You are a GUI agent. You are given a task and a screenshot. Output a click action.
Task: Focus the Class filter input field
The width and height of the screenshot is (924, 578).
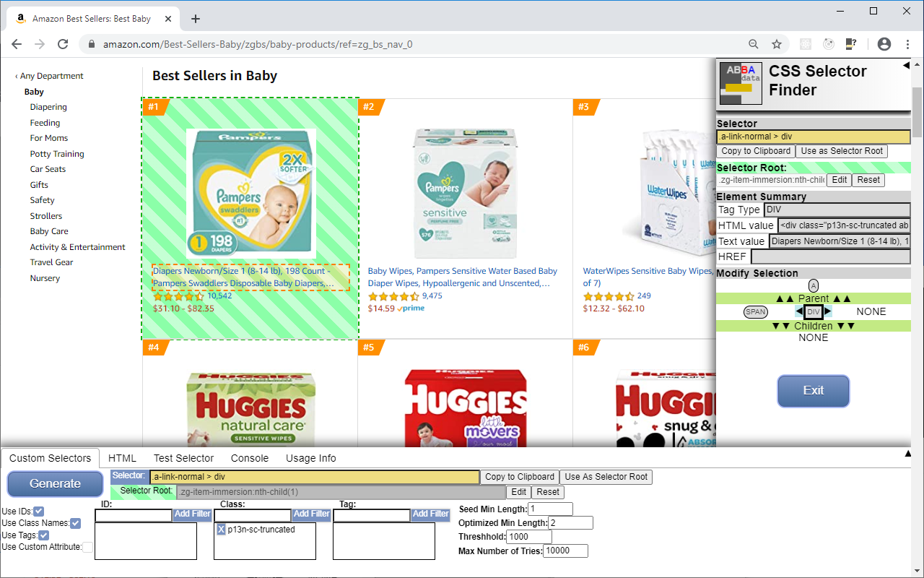[x=253, y=515]
